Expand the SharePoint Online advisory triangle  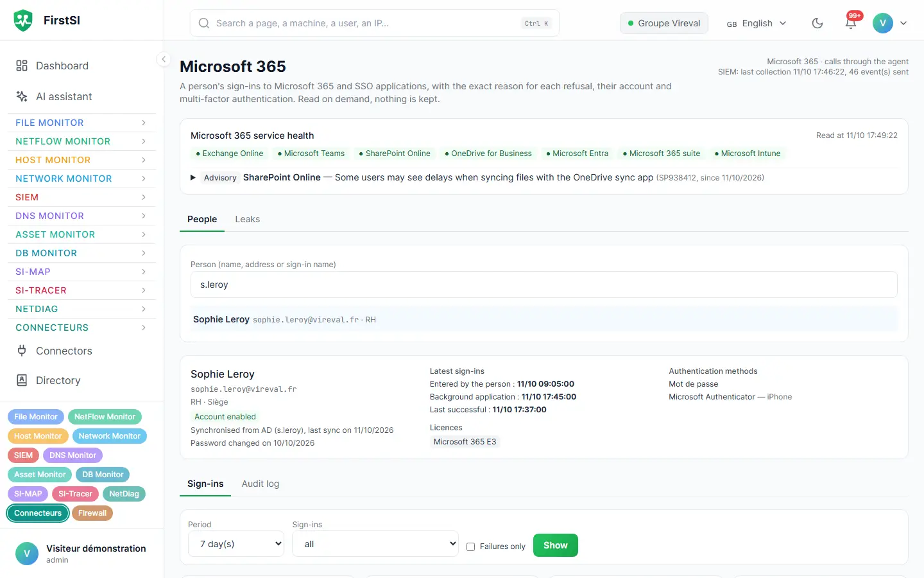click(193, 177)
